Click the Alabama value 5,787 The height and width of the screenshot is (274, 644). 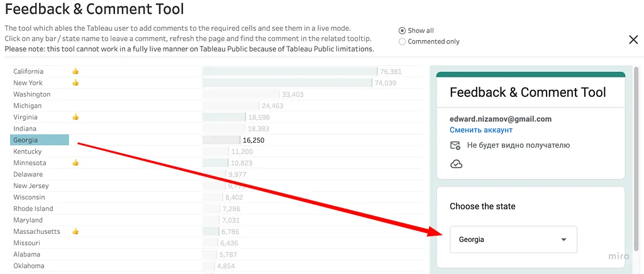(228, 255)
